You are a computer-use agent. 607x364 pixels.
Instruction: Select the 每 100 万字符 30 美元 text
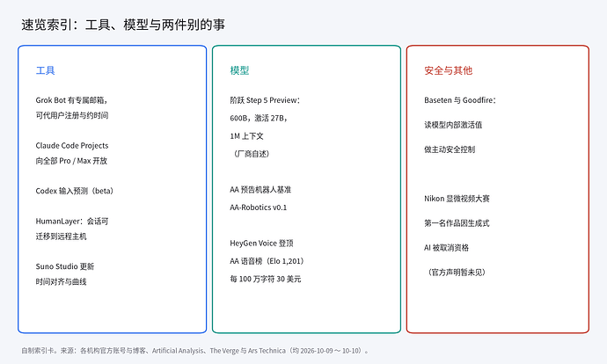pos(266,279)
